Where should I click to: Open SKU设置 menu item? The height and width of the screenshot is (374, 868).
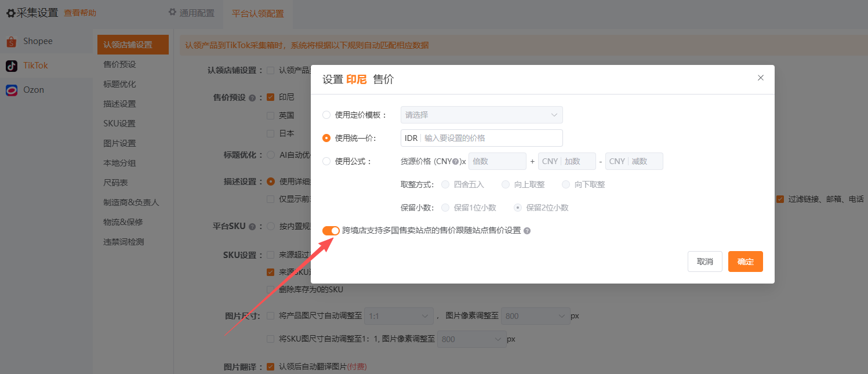pos(133,124)
